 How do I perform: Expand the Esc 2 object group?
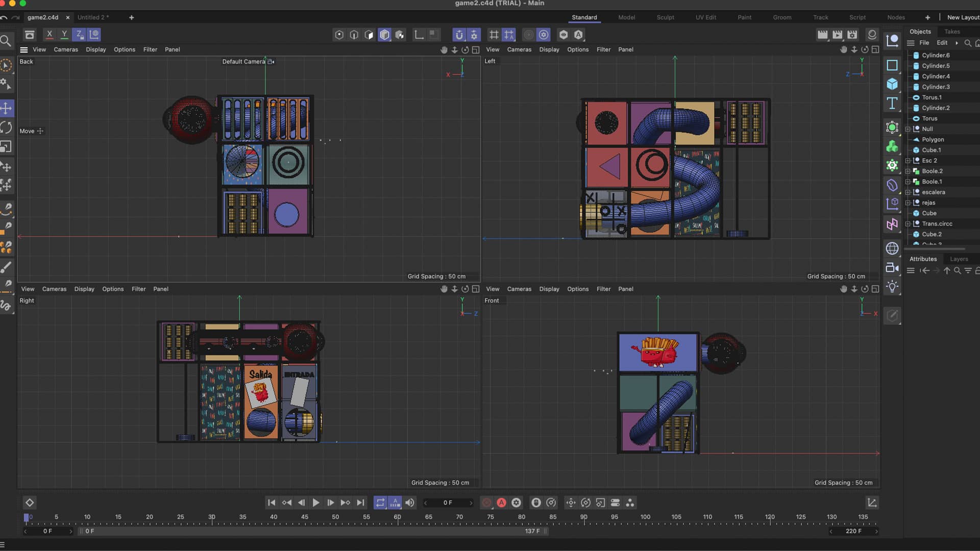908,161
